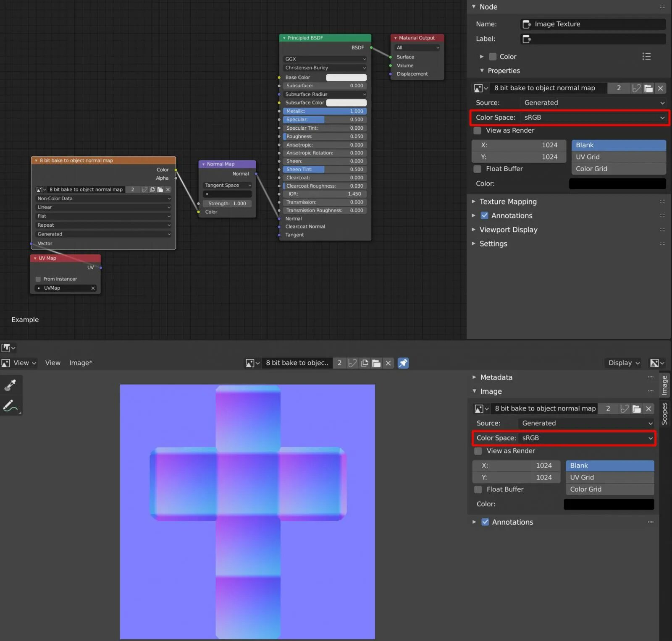Browse image icon inside Image Texture node
The height and width of the screenshot is (641, 672).
41,190
